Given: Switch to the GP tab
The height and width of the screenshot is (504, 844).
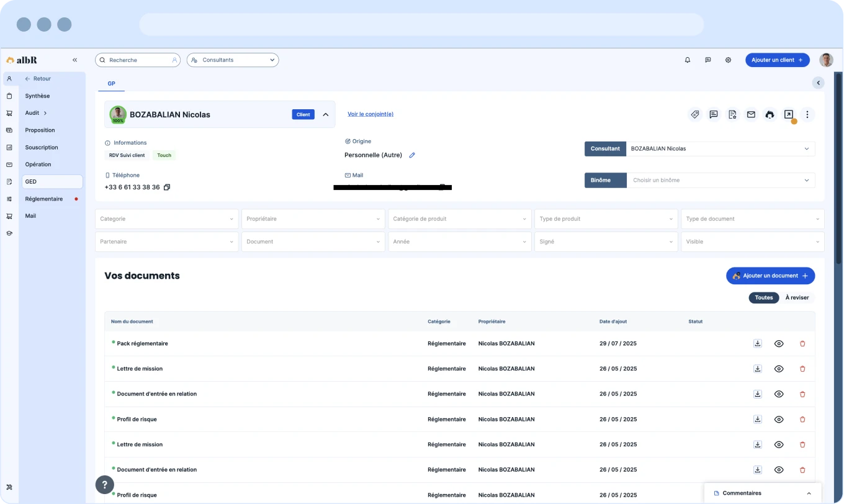Looking at the screenshot, I should tap(111, 84).
